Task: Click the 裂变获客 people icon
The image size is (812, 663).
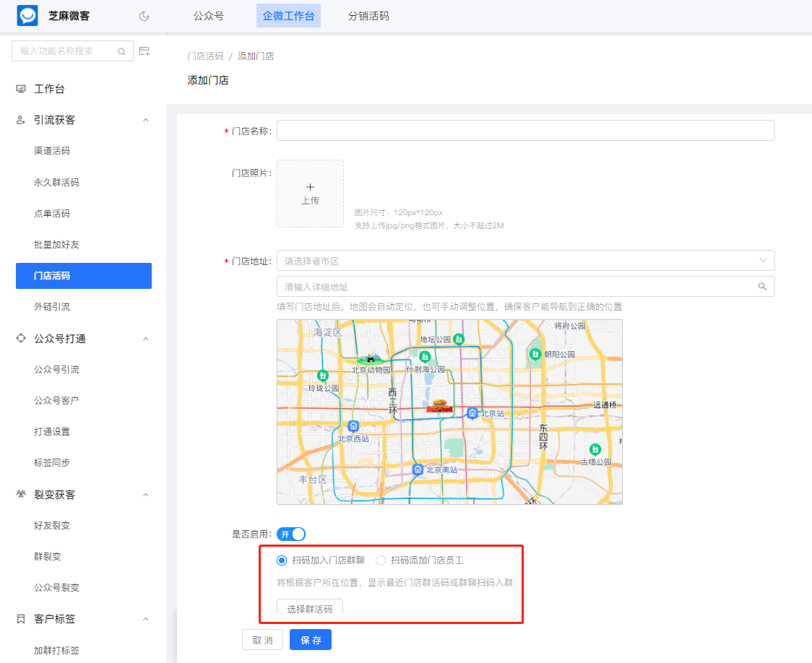Action: point(21,494)
